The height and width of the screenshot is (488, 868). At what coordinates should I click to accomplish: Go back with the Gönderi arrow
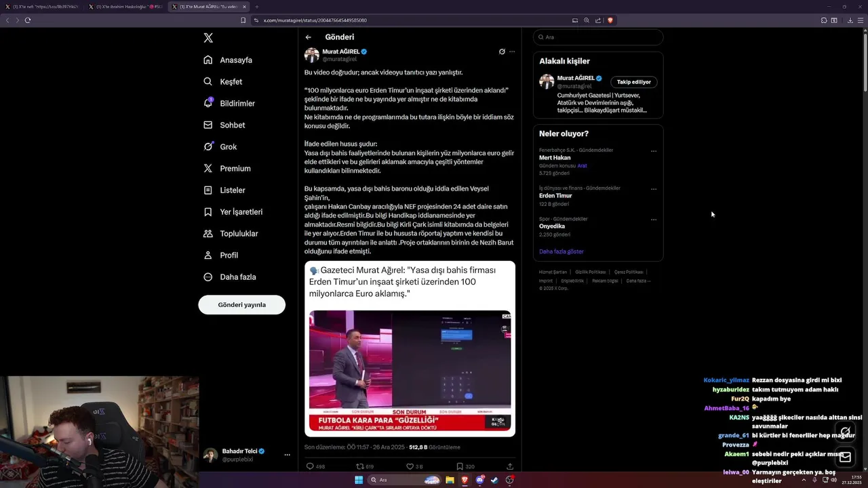[309, 37]
